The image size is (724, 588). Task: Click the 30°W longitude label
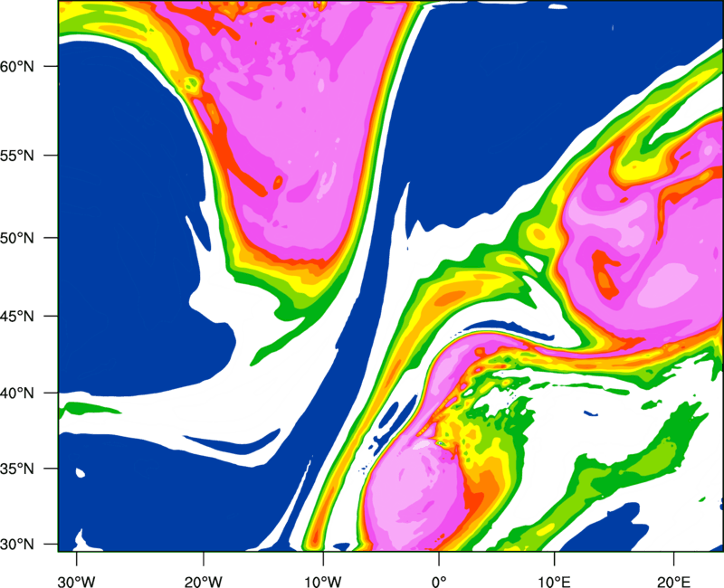[76, 582]
